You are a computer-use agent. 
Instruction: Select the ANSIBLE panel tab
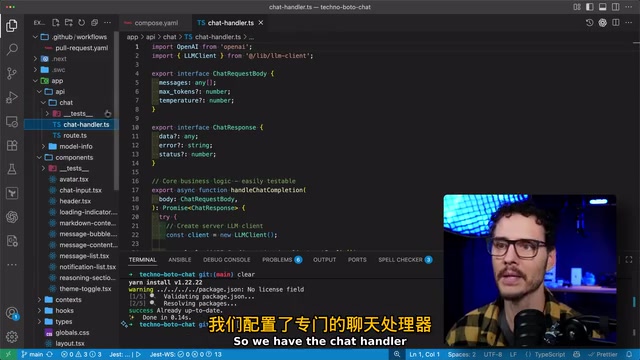tap(180, 260)
